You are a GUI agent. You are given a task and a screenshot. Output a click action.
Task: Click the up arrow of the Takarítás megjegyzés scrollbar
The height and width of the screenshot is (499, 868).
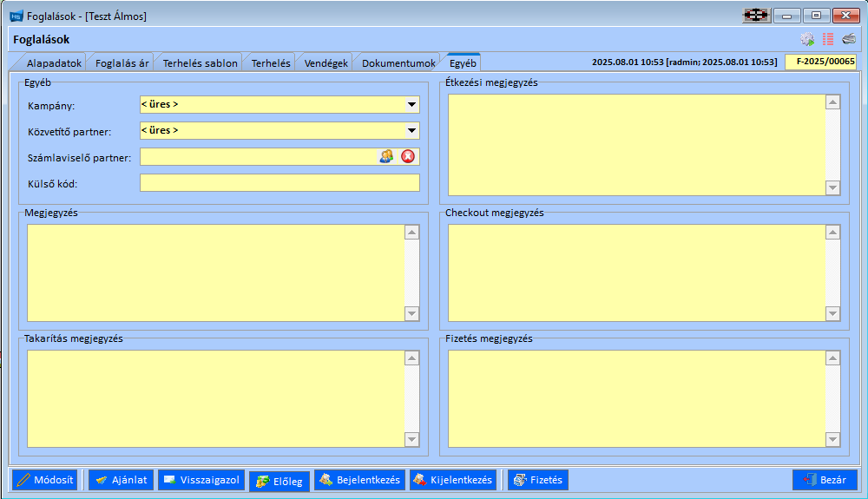[411, 358]
